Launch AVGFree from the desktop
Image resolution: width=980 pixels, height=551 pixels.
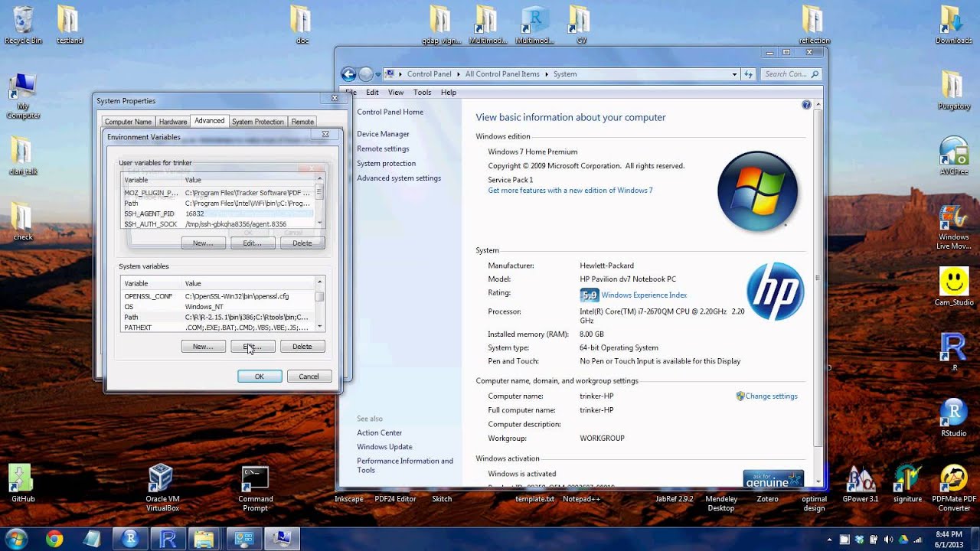pos(953,156)
